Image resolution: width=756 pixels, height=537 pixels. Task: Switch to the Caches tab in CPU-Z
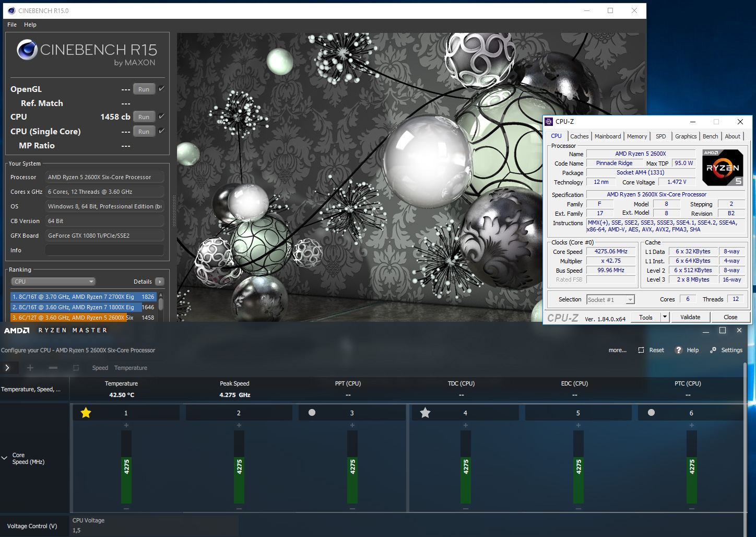[x=579, y=136]
